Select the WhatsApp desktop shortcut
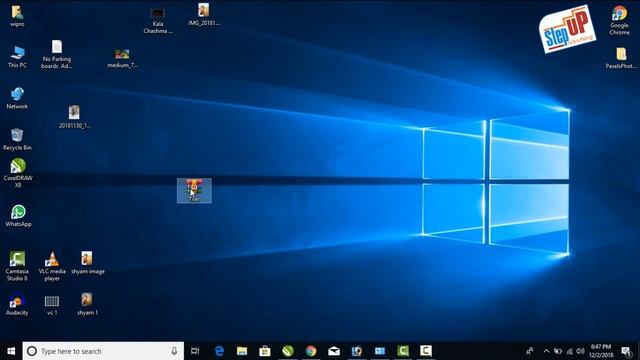 point(18,216)
